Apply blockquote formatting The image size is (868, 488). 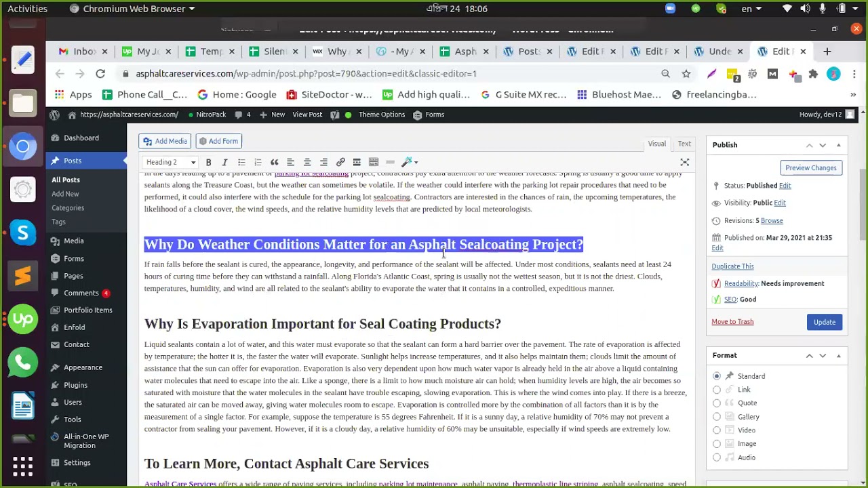click(x=274, y=162)
